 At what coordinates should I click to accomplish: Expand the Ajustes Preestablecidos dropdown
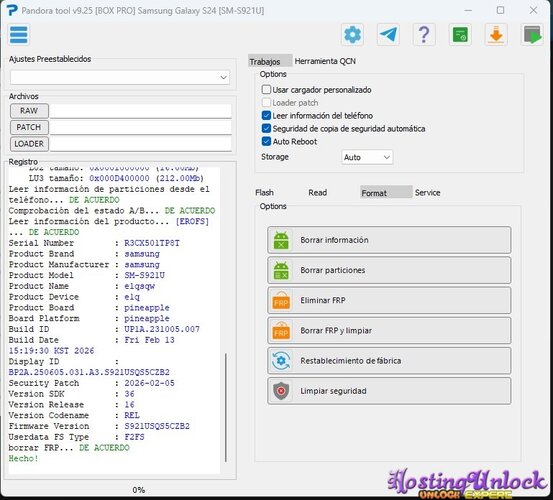click(120, 78)
